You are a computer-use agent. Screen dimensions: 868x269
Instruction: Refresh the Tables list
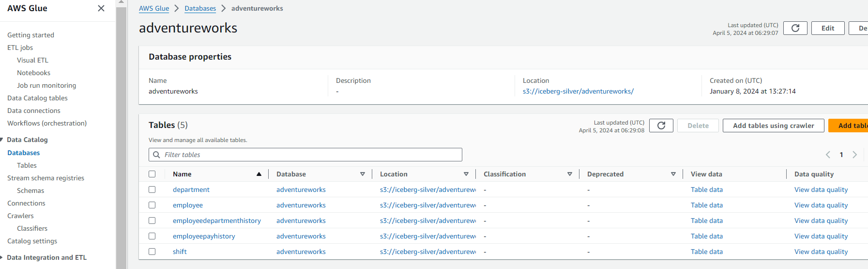[661, 126]
